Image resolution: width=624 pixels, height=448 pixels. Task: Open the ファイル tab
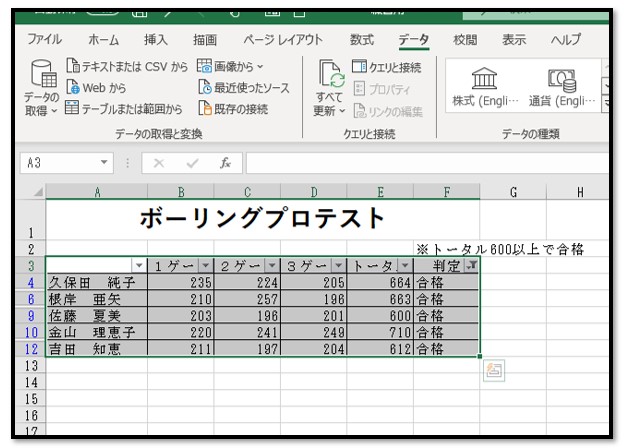coord(44,39)
